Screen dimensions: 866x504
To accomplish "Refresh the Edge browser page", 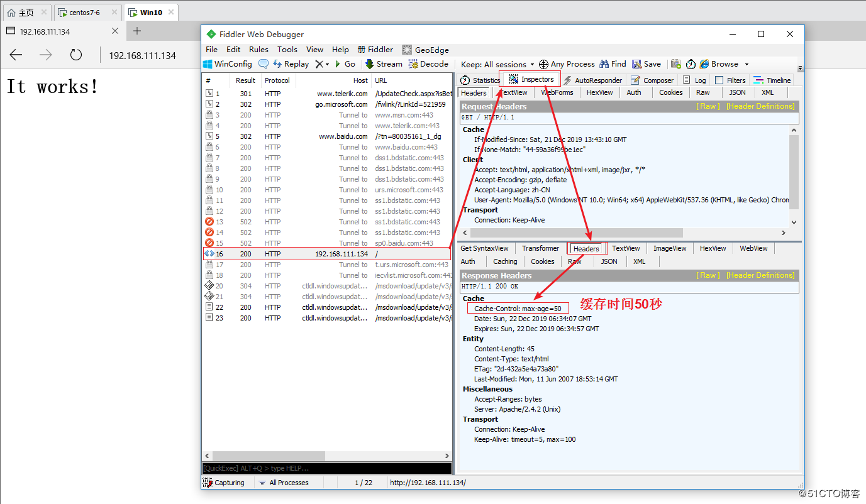I will pos(76,55).
